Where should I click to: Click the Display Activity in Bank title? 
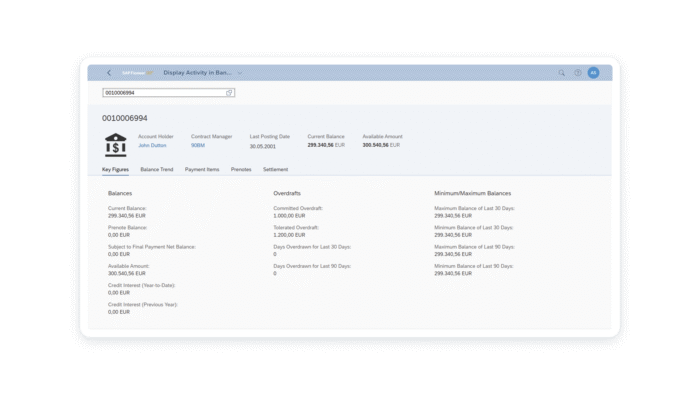pyautogui.click(x=197, y=73)
